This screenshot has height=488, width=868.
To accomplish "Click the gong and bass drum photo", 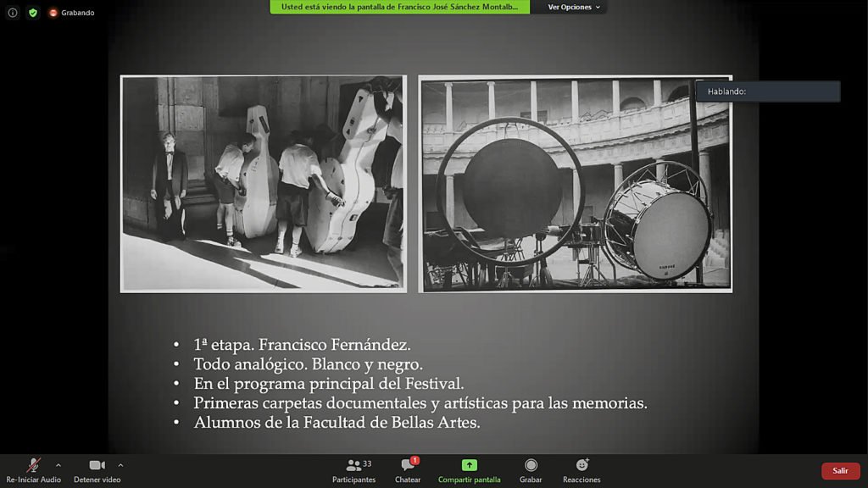I will coord(575,183).
